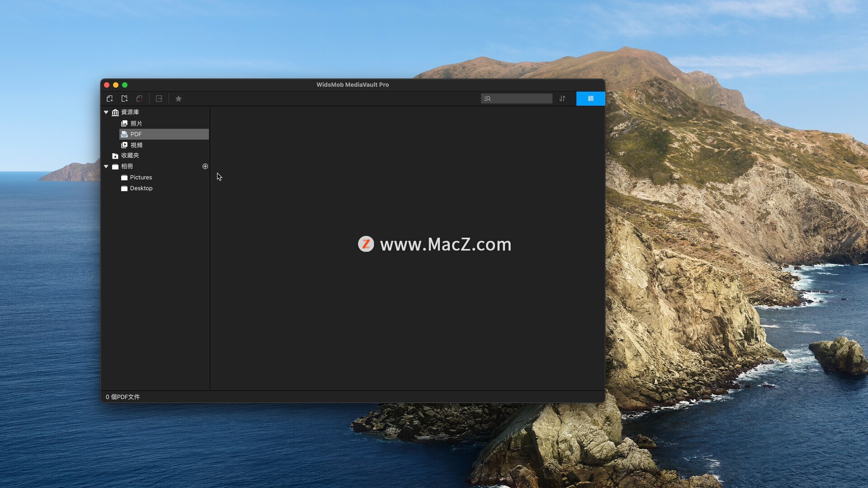Collapse the 相冊 albums tree
868x488 pixels.
(106, 166)
